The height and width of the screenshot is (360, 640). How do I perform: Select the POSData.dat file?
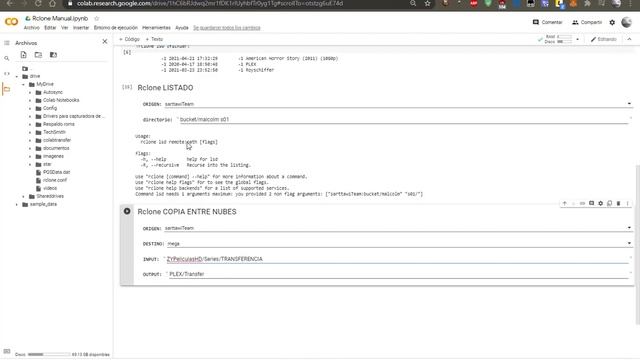tap(56, 172)
